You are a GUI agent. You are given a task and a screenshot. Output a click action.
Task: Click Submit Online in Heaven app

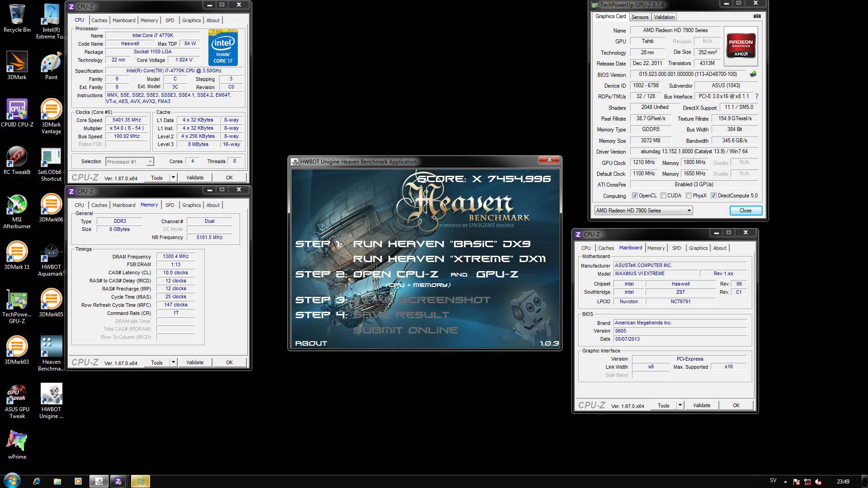pos(406,330)
